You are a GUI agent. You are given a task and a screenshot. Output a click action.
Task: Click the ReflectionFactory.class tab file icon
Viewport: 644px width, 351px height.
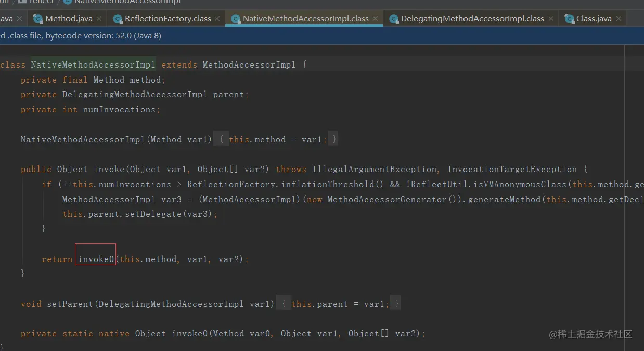click(118, 19)
